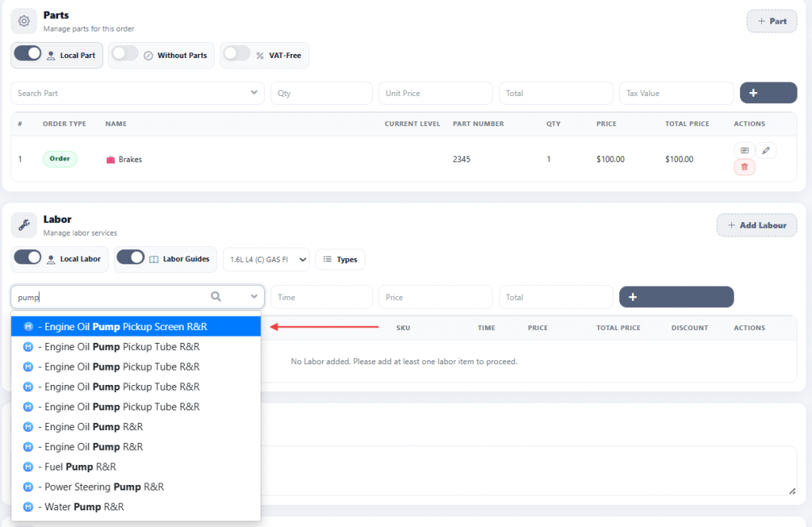
Task: Click the note icon for Brakes part
Action: coord(744,150)
